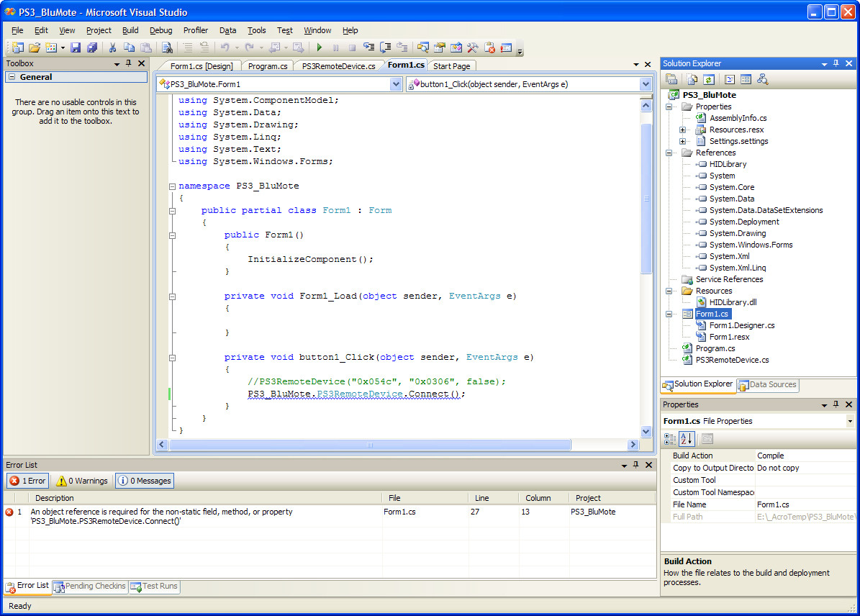Click Show All Files in Solution Explorer toolbar
Screen dimensions: 860x616
(x=692, y=80)
